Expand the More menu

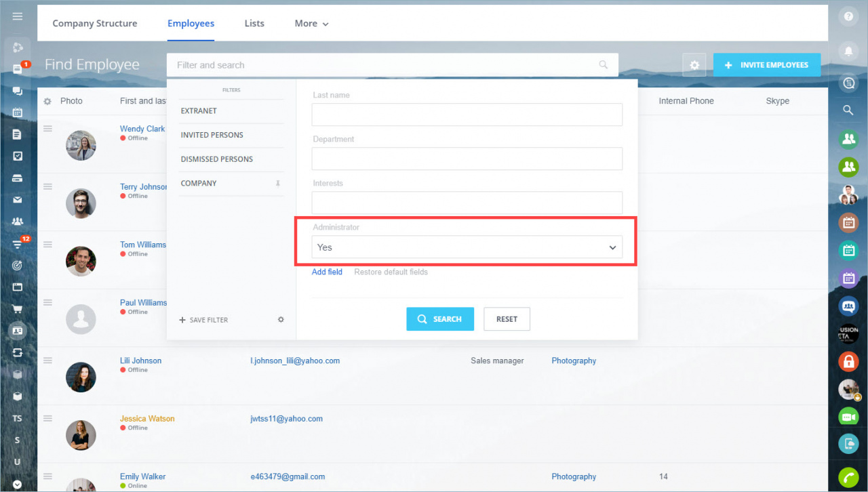tap(311, 23)
